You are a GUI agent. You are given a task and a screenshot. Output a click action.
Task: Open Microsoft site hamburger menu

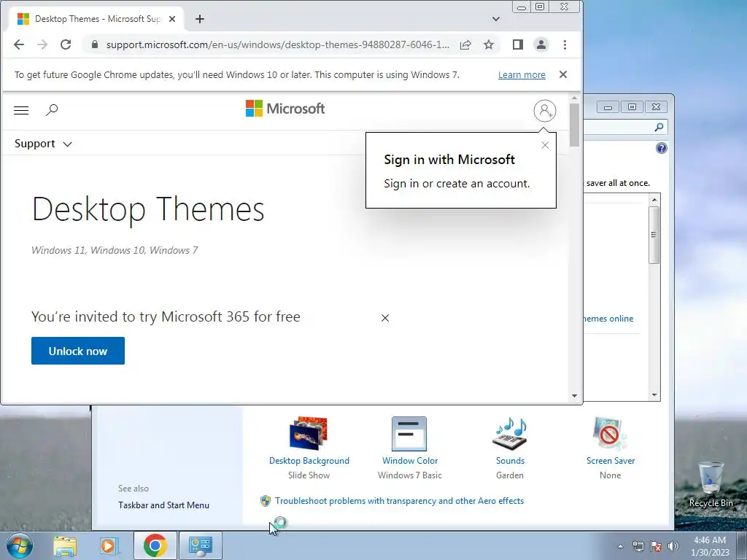21,111
